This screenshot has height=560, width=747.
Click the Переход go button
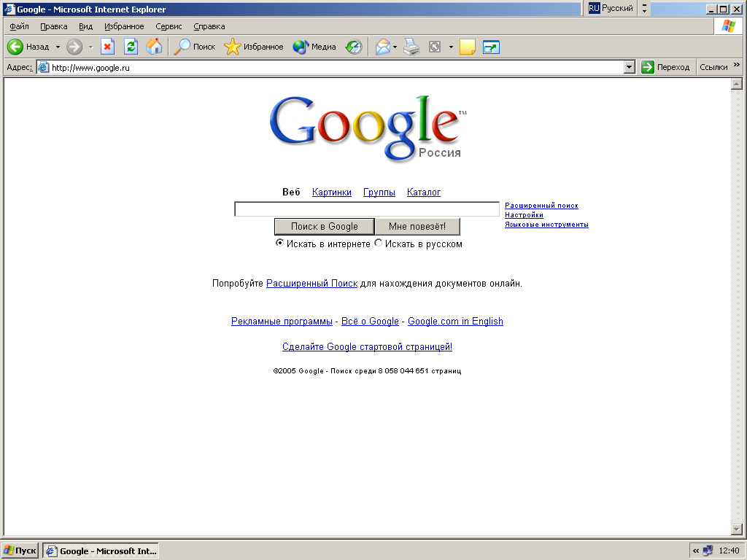point(665,67)
